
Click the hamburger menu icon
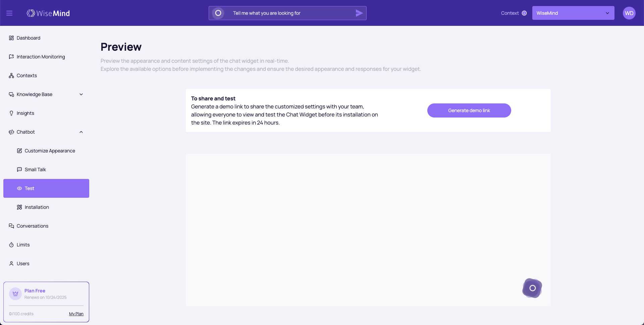click(x=9, y=13)
